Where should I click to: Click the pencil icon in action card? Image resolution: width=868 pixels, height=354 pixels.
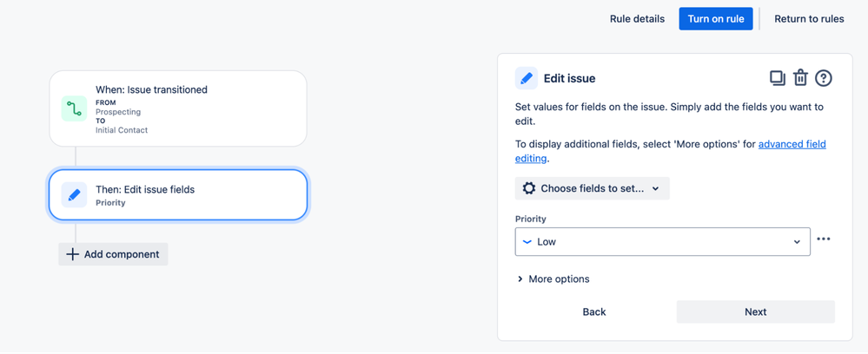[74, 195]
